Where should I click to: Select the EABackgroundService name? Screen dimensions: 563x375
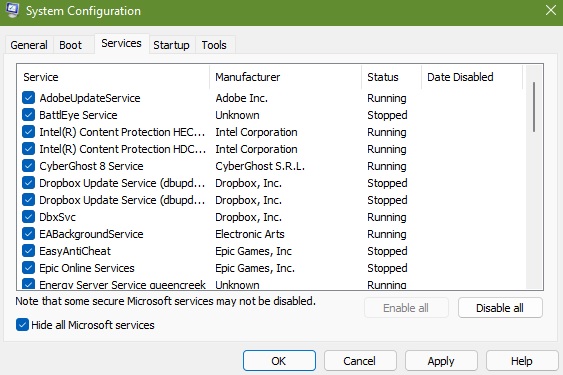[91, 234]
